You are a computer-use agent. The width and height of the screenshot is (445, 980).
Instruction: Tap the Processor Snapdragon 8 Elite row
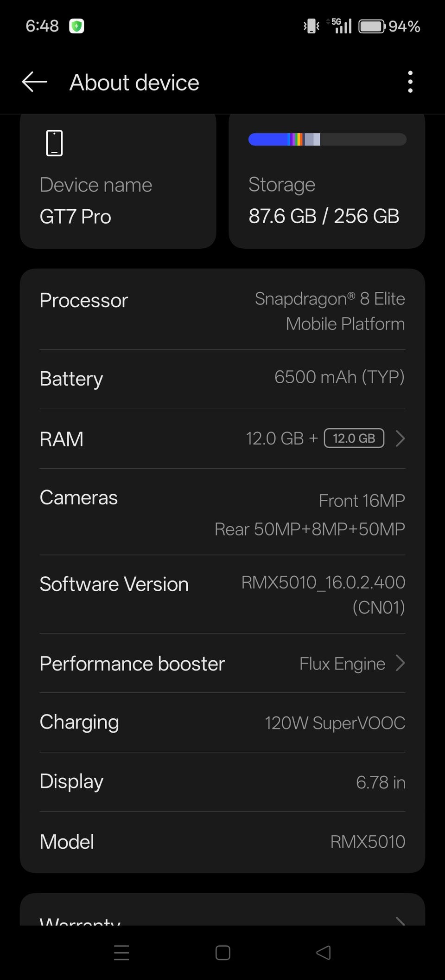tap(222, 311)
